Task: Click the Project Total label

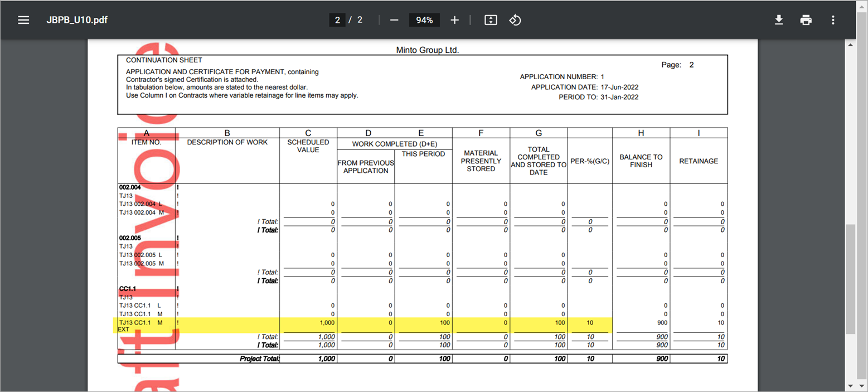Action: click(259, 359)
